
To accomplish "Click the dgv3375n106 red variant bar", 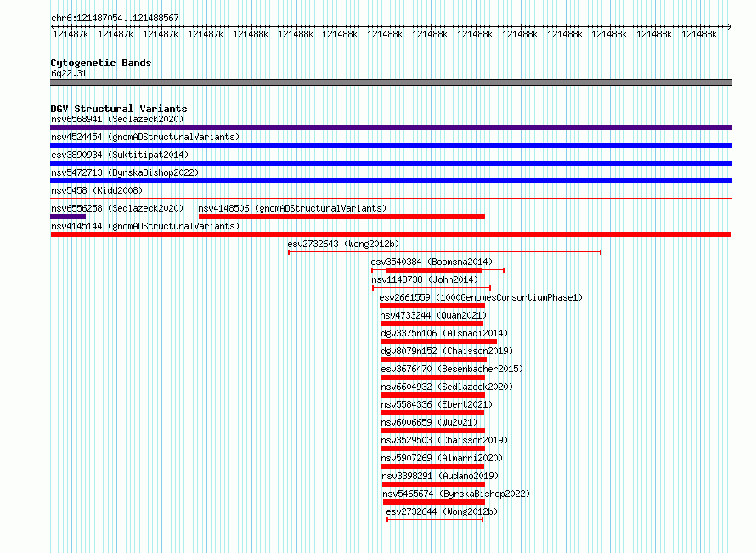I will tap(439, 341).
